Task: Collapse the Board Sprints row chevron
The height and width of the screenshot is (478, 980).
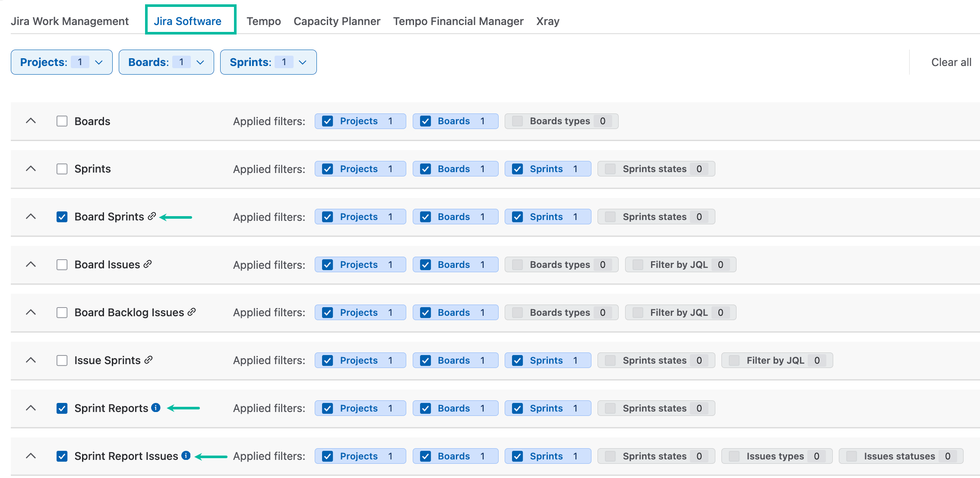Action: coord(31,217)
